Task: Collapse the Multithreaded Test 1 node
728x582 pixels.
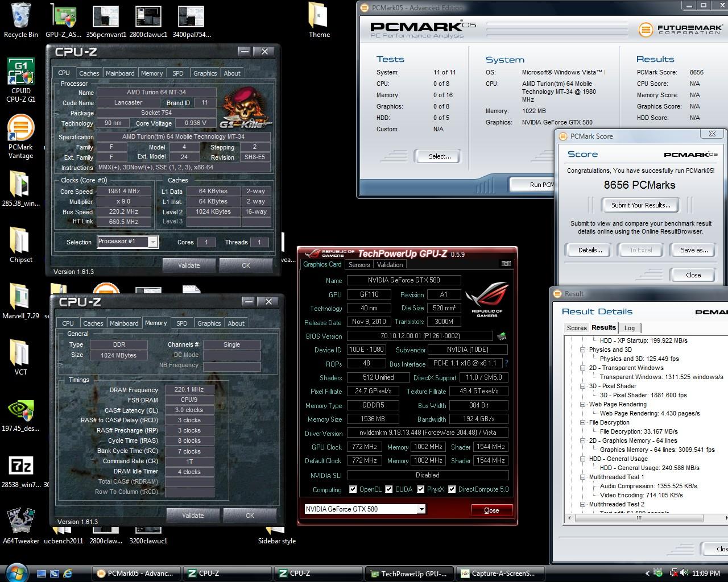Action: (583, 477)
